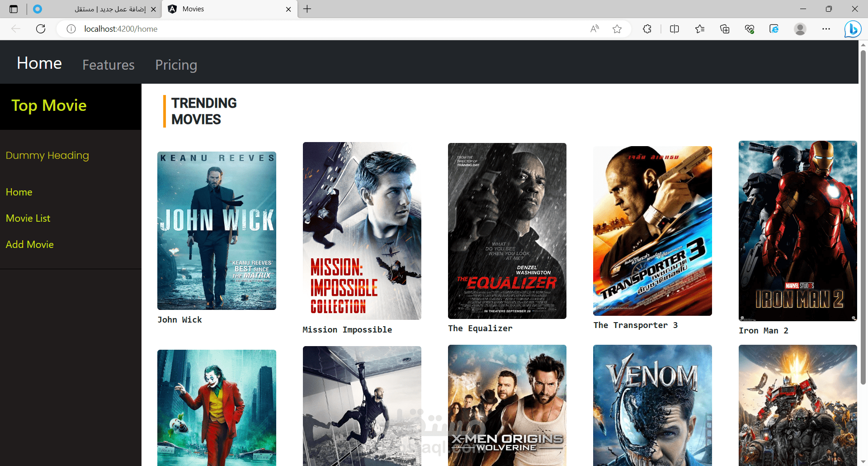868x466 pixels.
Task: Click the Top Movie sidebar title
Action: (49, 105)
